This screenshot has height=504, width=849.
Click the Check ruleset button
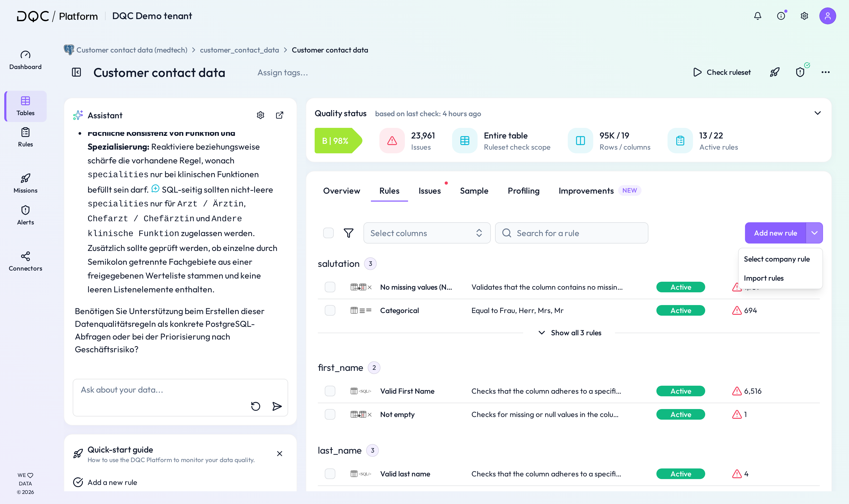click(722, 72)
